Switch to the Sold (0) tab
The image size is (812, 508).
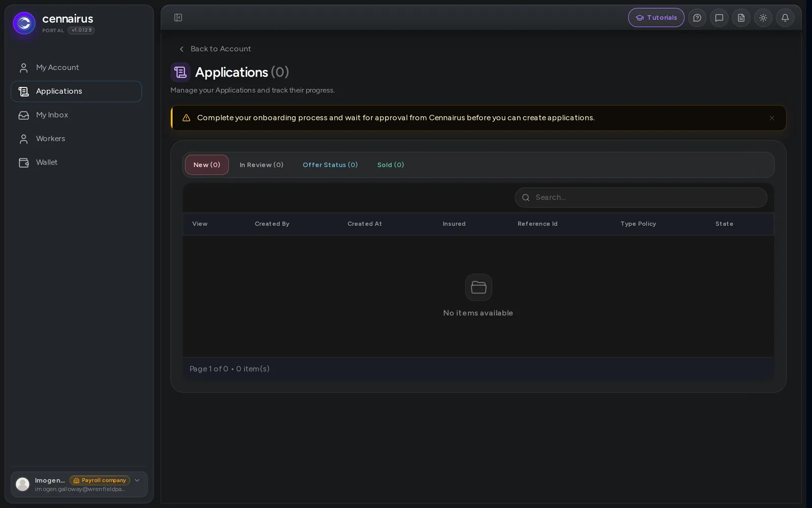391,165
